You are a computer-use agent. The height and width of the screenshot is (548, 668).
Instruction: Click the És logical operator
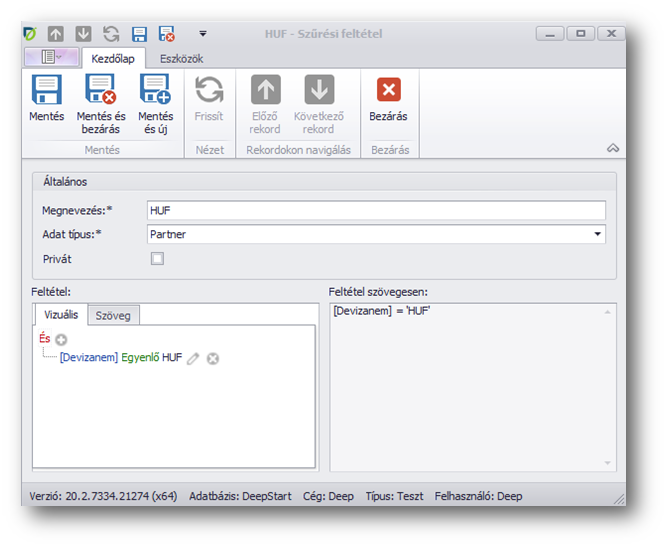44,339
